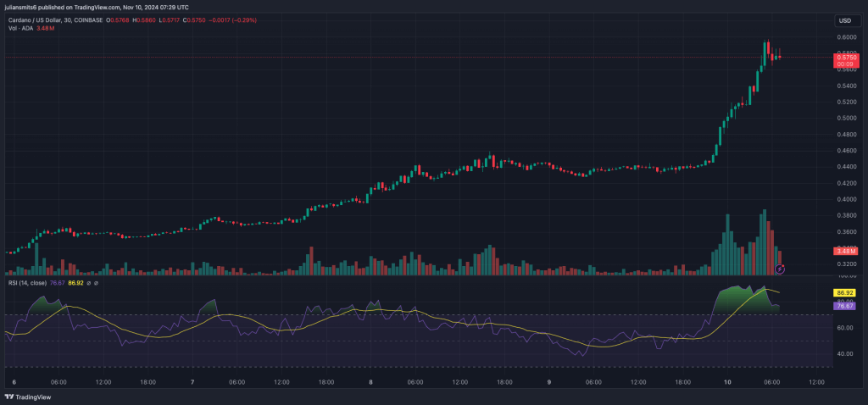
Task: Click the 0.5400 price axis label
Action: [x=845, y=86]
